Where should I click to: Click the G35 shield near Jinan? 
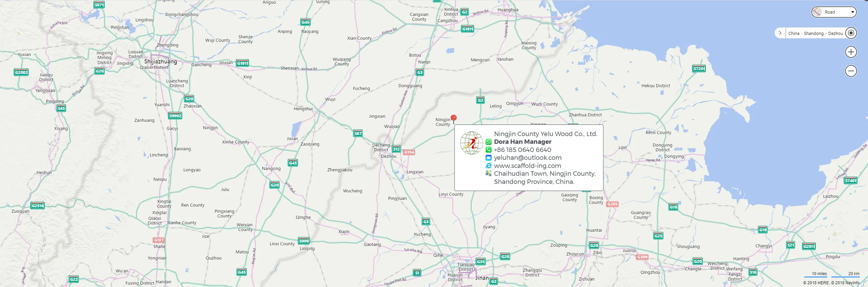pyautogui.click(x=481, y=262)
